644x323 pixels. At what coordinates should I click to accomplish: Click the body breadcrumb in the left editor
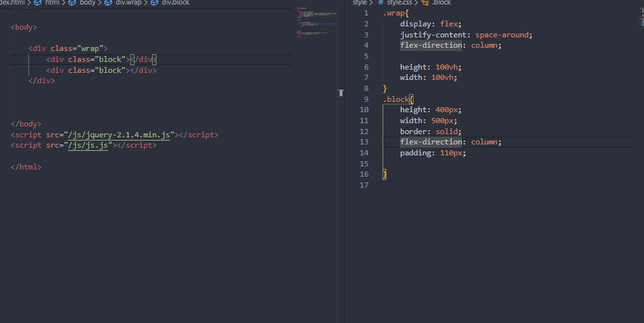87,3
